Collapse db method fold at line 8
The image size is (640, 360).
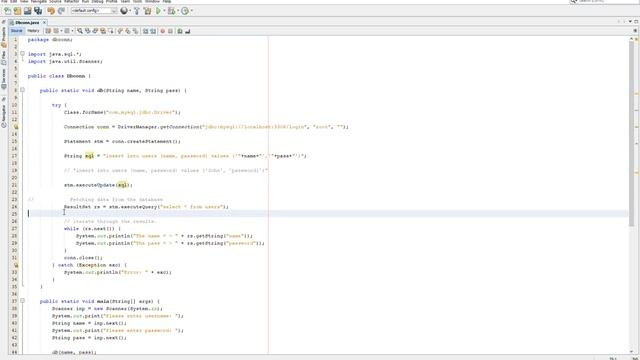coord(22,90)
